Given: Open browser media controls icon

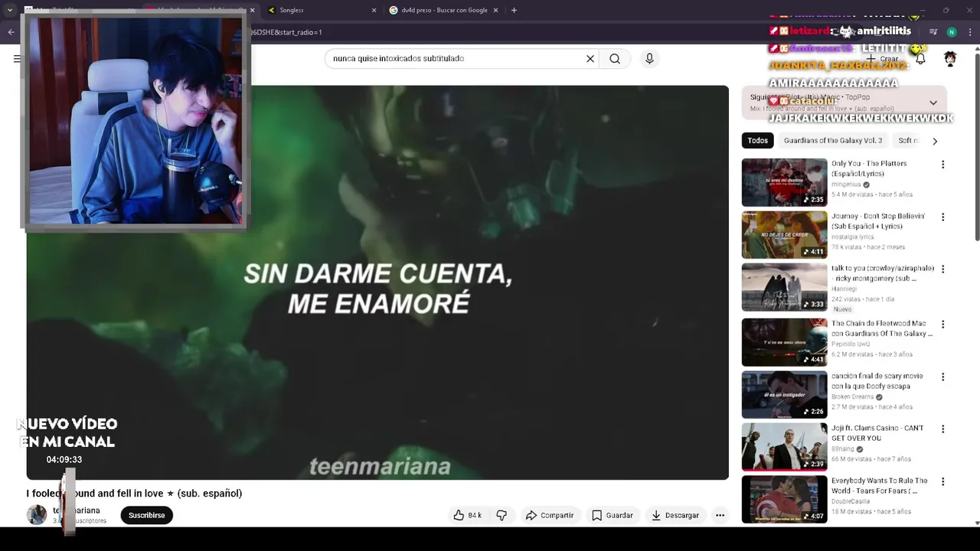Looking at the screenshot, I should click(933, 32).
